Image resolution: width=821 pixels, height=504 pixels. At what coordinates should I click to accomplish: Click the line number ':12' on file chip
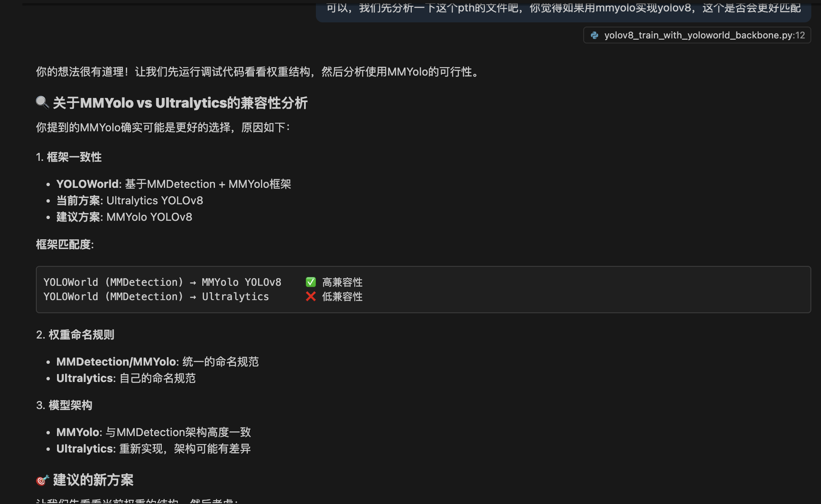click(x=799, y=35)
